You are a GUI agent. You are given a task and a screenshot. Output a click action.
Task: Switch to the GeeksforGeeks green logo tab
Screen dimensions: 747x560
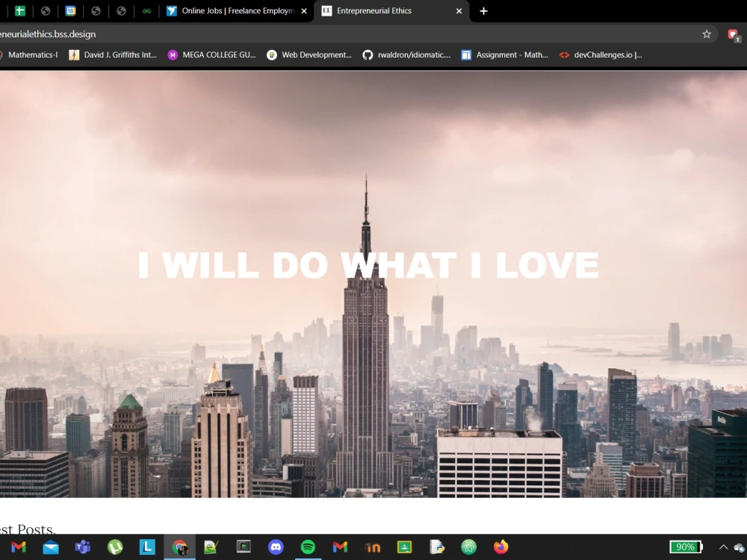point(146,11)
